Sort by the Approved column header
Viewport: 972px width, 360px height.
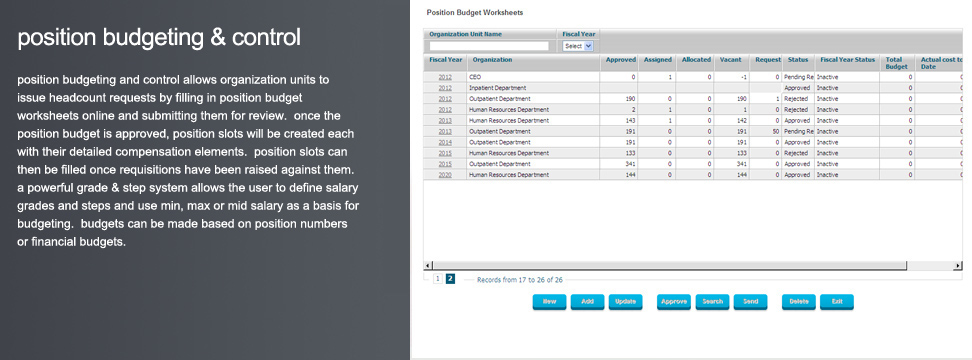pos(621,60)
